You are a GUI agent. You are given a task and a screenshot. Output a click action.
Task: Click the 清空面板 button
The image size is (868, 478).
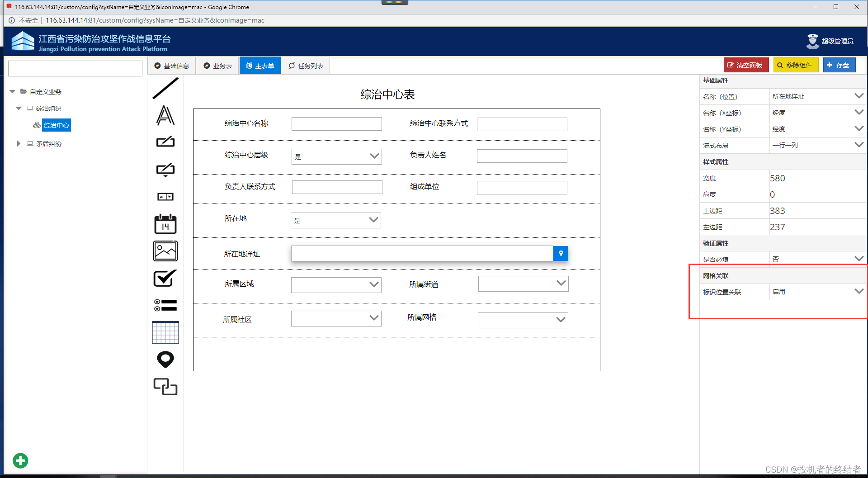tap(746, 65)
